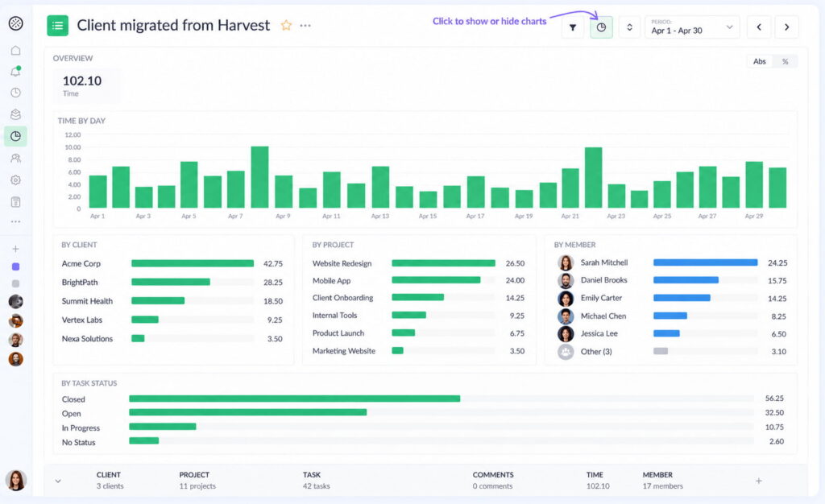Click the Other (3) group icon
The image size is (825, 504).
click(566, 352)
